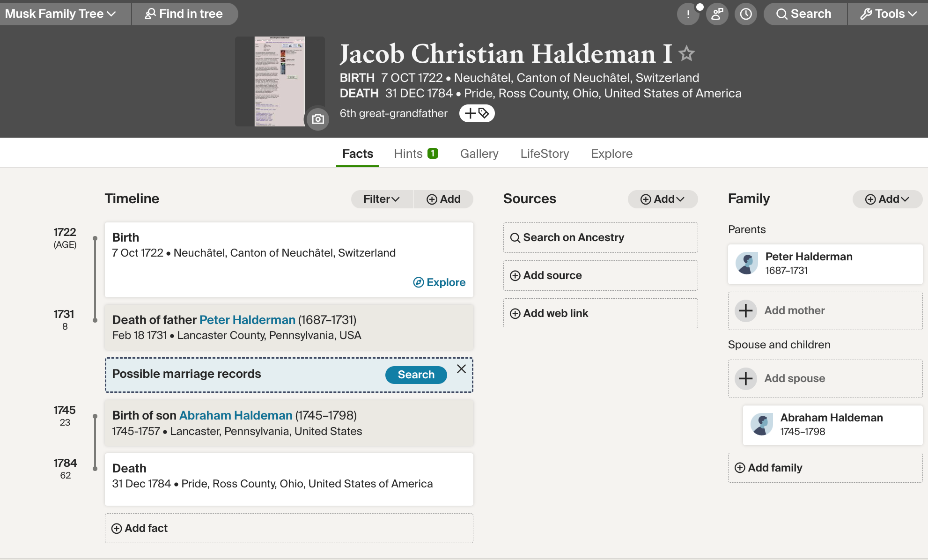Image resolution: width=928 pixels, height=560 pixels.
Task: Switch to the LifeStory tab
Action: point(545,154)
